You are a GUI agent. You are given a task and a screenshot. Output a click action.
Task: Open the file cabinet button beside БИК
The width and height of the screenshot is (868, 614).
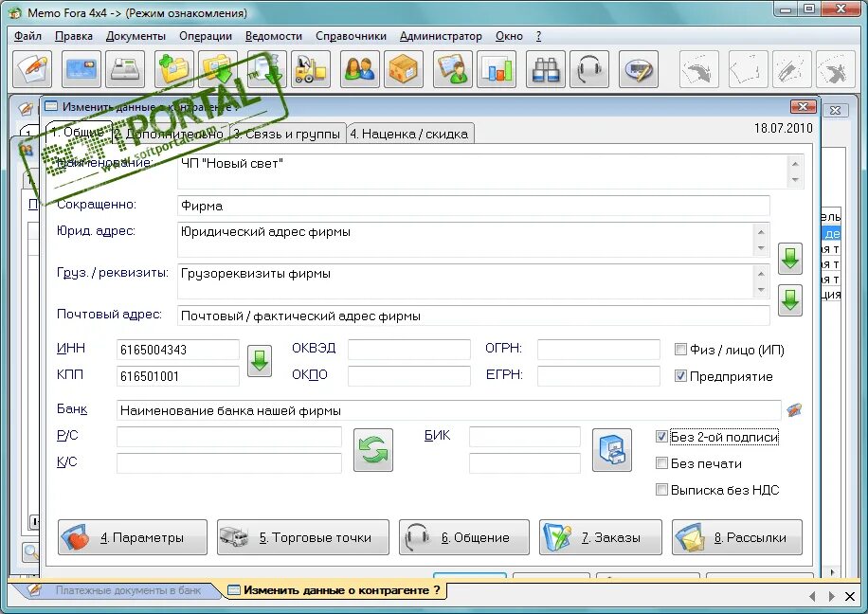(x=612, y=449)
